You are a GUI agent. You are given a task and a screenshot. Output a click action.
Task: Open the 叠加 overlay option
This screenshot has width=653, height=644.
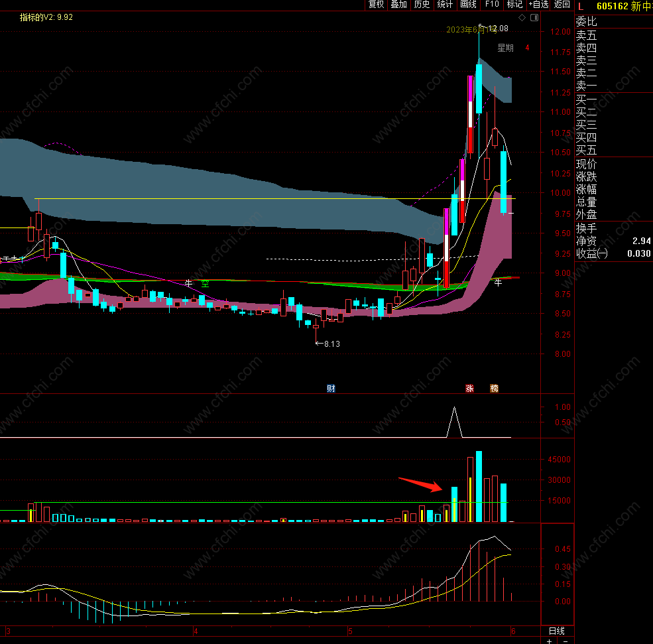tap(398, 5)
